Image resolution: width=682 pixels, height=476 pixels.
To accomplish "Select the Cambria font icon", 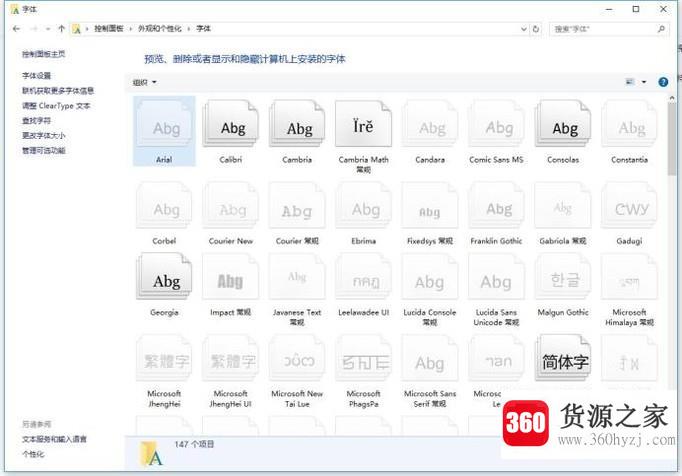I will click(x=297, y=124).
